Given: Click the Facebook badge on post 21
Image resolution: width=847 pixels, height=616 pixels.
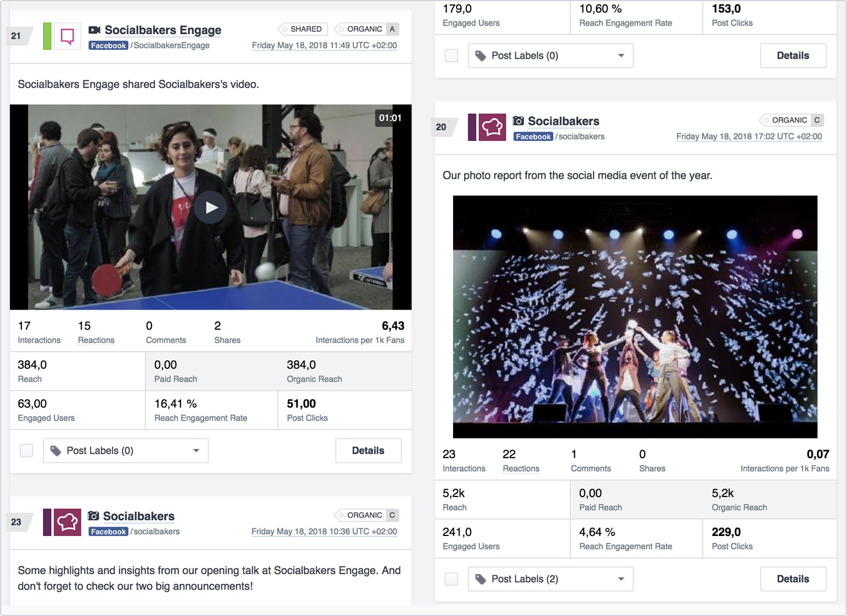Looking at the screenshot, I should tap(108, 45).
